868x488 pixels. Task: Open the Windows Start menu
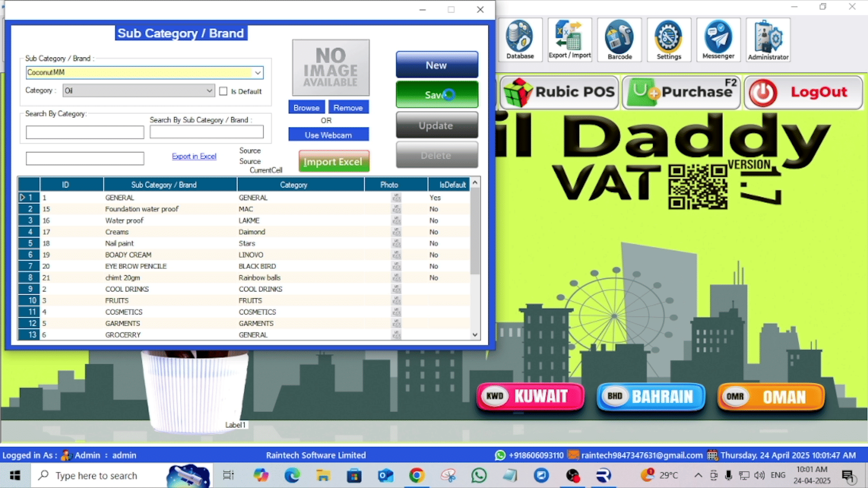[15, 475]
